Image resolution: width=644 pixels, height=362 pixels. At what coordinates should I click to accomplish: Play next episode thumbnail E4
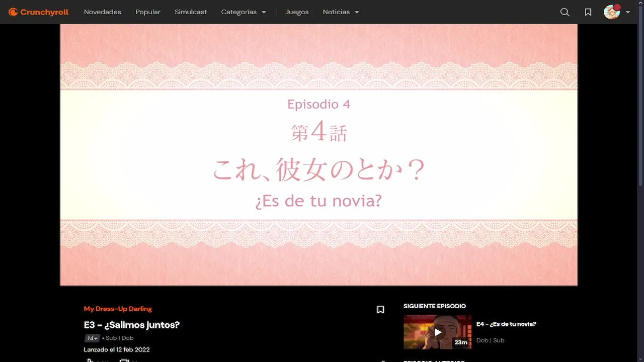(x=438, y=332)
